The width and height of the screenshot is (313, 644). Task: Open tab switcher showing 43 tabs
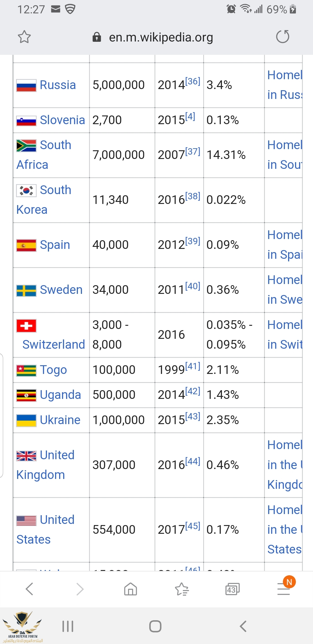pyautogui.click(x=232, y=589)
